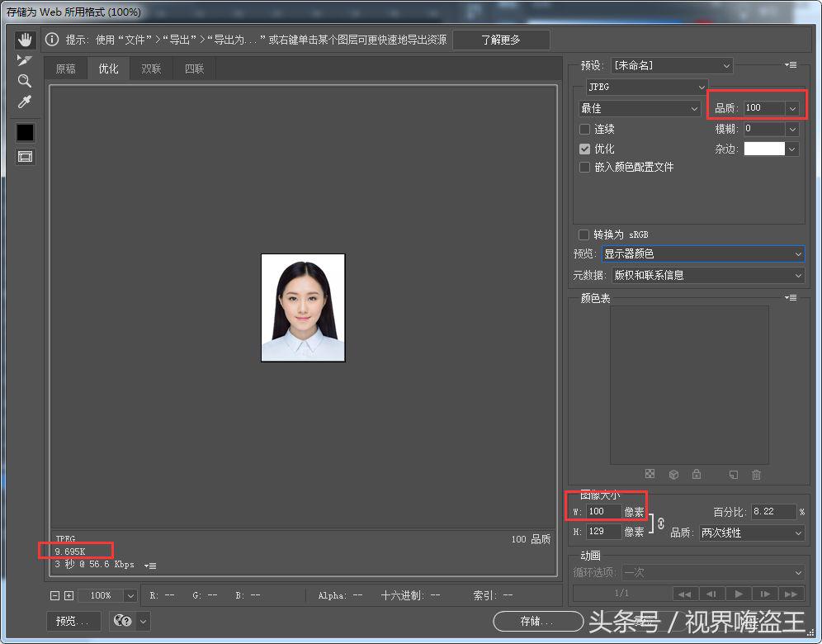The height and width of the screenshot is (644, 822).
Task: Click the browser preview icon
Action: pyautogui.click(x=123, y=621)
